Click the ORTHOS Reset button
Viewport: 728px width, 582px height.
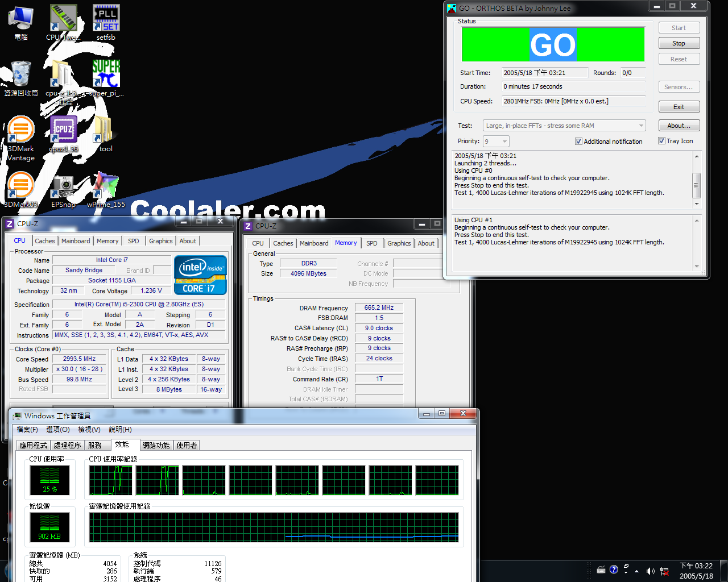coord(679,59)
